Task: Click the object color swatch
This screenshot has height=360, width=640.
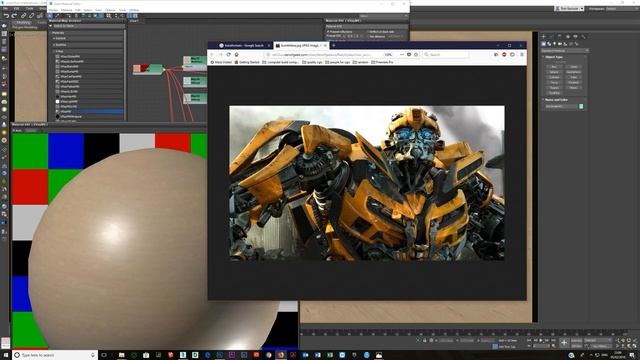Action: click(581, 106)
